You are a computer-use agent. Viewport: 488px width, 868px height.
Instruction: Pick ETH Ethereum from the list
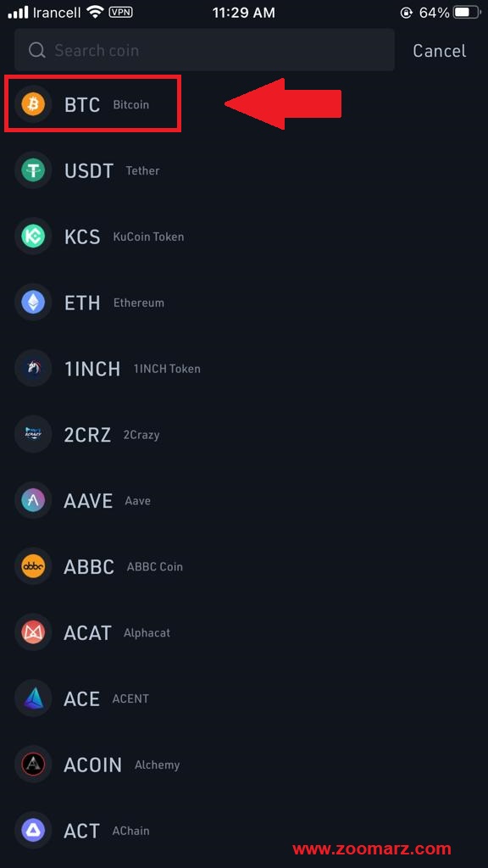pos(244,303)
